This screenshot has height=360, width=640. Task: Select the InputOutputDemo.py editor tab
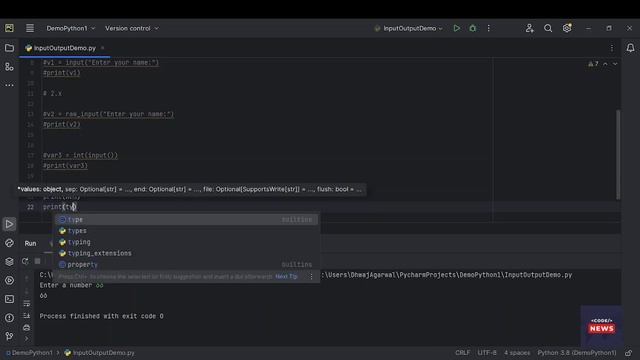[64, 48]
